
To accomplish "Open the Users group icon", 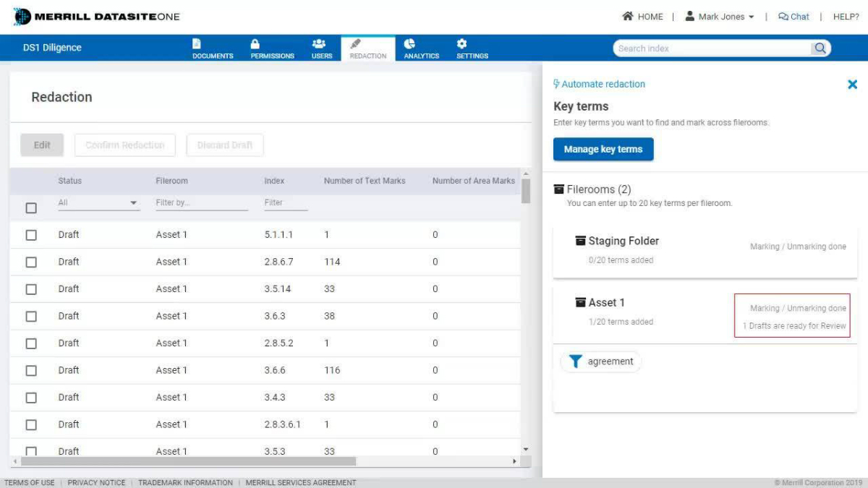I will (x=318, y=44).
